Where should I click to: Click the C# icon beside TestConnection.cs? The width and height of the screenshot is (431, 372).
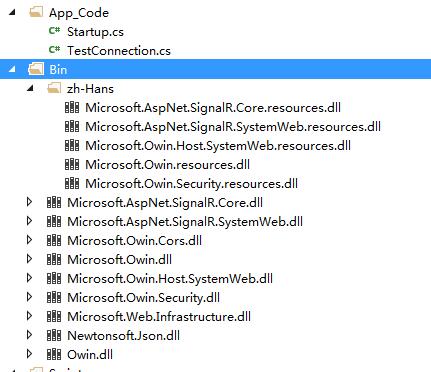54,50
